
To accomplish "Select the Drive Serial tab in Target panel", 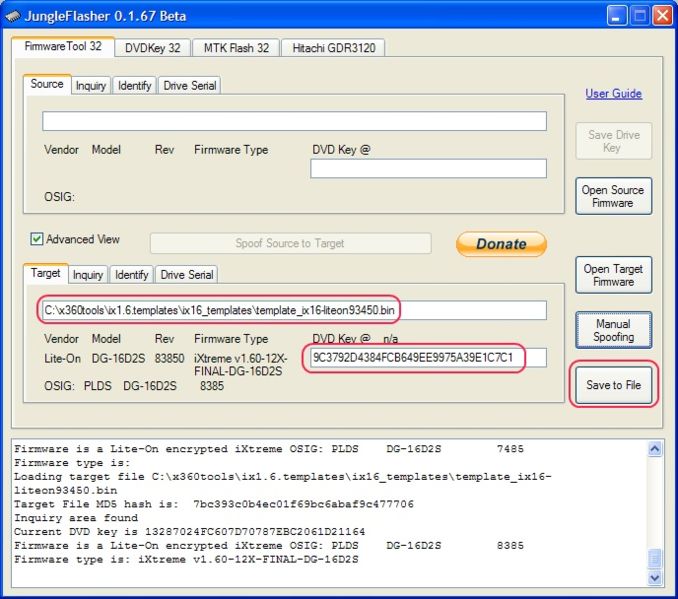I will 187,275.
